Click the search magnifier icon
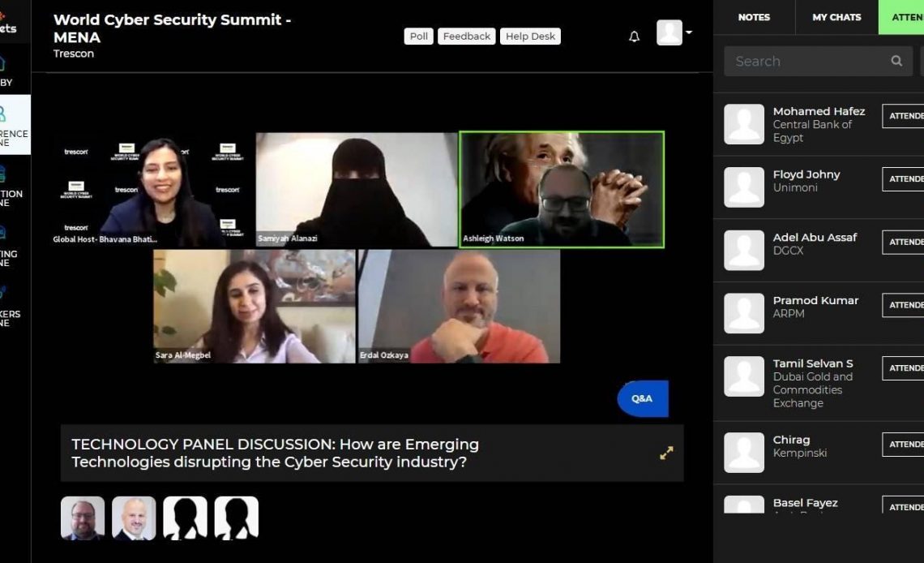 pyautogui.click(x=897, y=61)
